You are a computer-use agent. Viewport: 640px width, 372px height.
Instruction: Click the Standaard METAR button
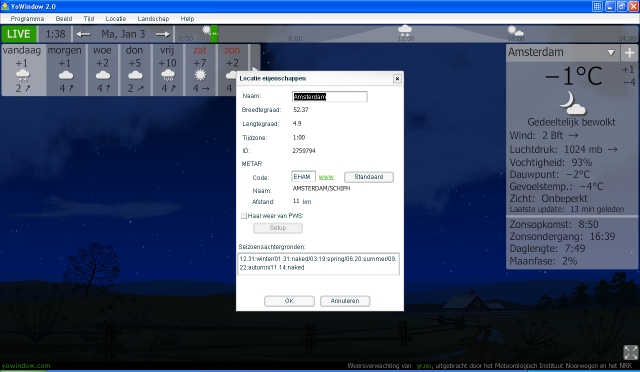tap(369, 177)
